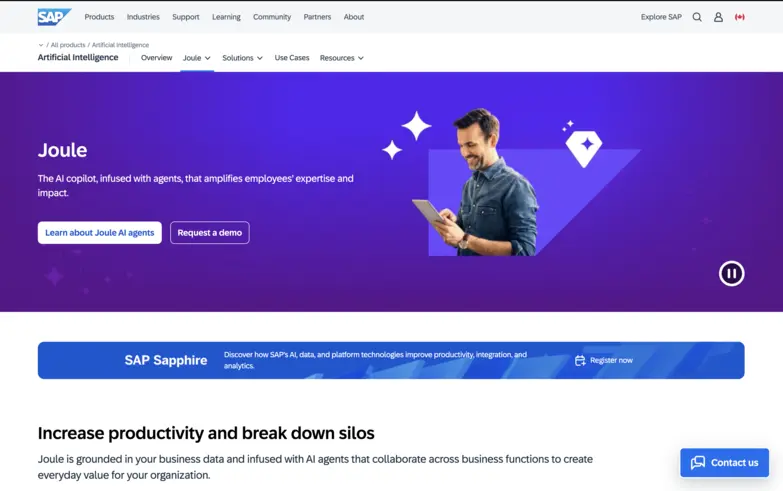Expand the breadcrumb chevron before All products

click(x=41, y=45)
